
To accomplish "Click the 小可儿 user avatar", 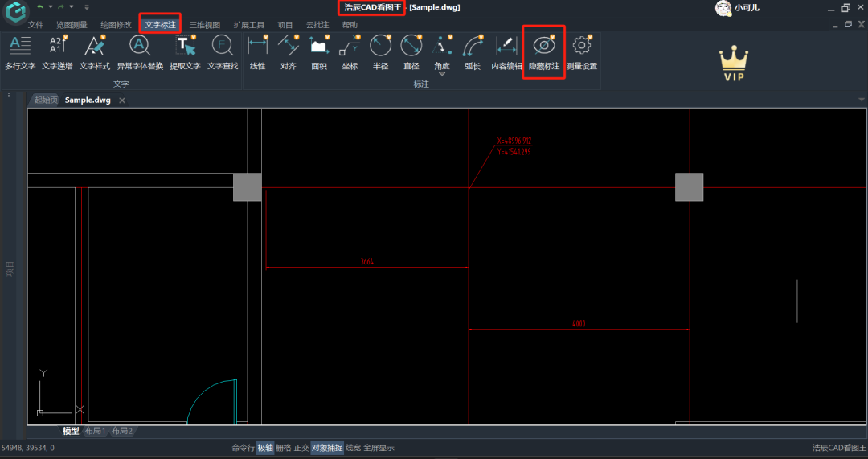I will [x=723, y=8].
